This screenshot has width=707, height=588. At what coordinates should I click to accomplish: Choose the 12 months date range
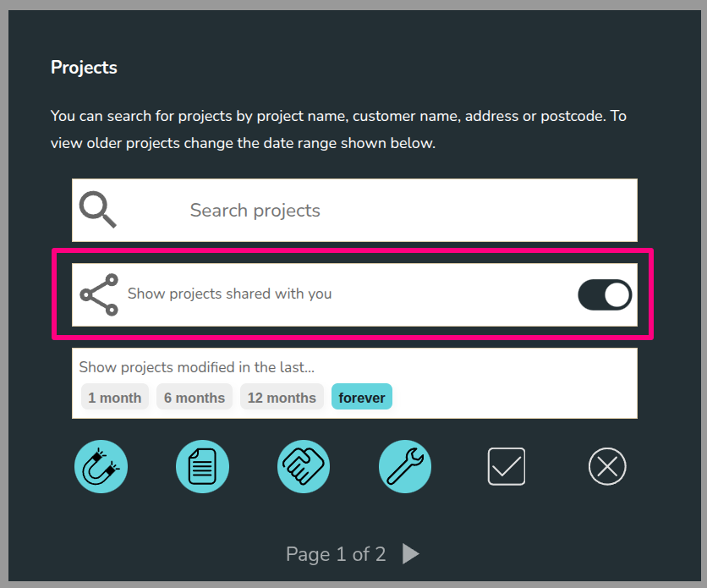(x=282, y=398)
